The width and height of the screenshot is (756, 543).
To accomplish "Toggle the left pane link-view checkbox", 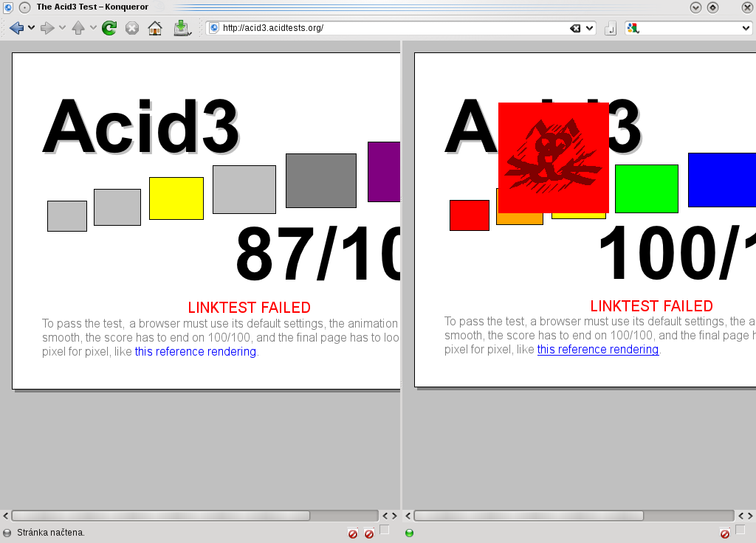I will 384,530.
